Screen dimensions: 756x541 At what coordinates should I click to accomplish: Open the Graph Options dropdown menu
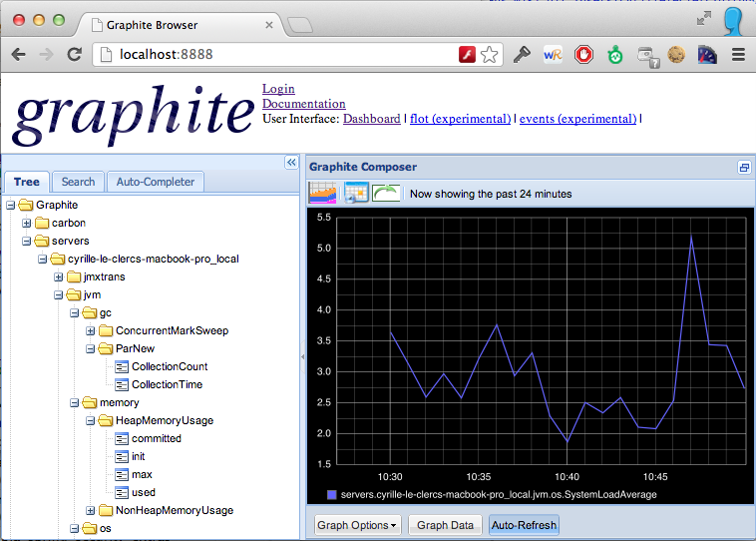pos(357,525)
